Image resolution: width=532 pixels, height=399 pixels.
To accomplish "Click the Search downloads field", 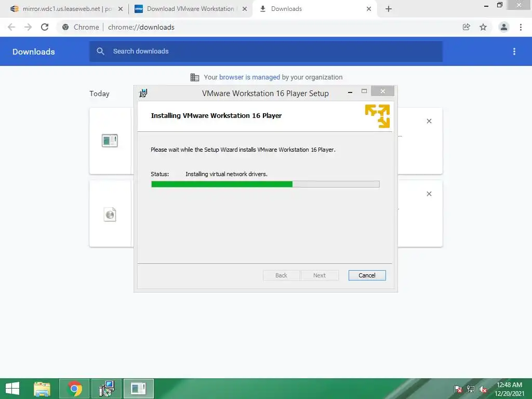I will click(x=266, y=51).
